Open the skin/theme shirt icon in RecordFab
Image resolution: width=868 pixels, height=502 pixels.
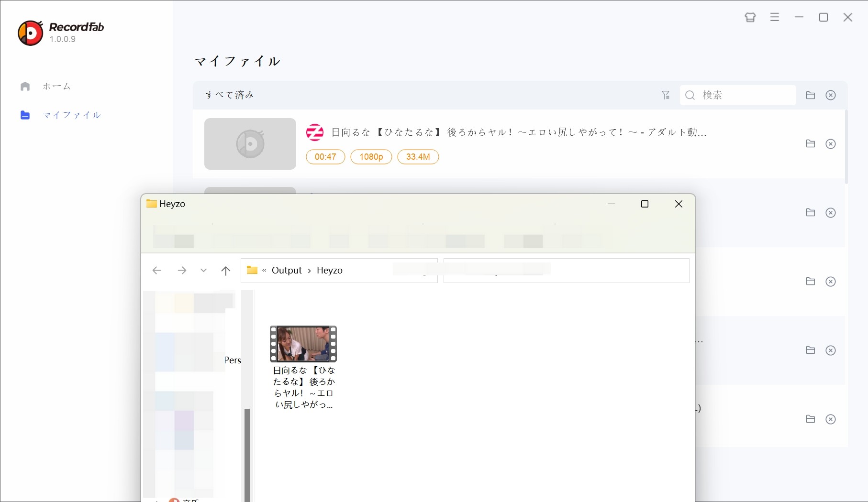coord(750,17)
